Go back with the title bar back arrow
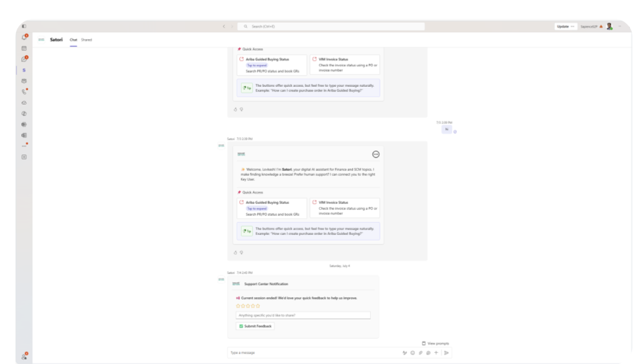Image resolution: width=635 pixels, height=364 pixels. pos(223,26)
